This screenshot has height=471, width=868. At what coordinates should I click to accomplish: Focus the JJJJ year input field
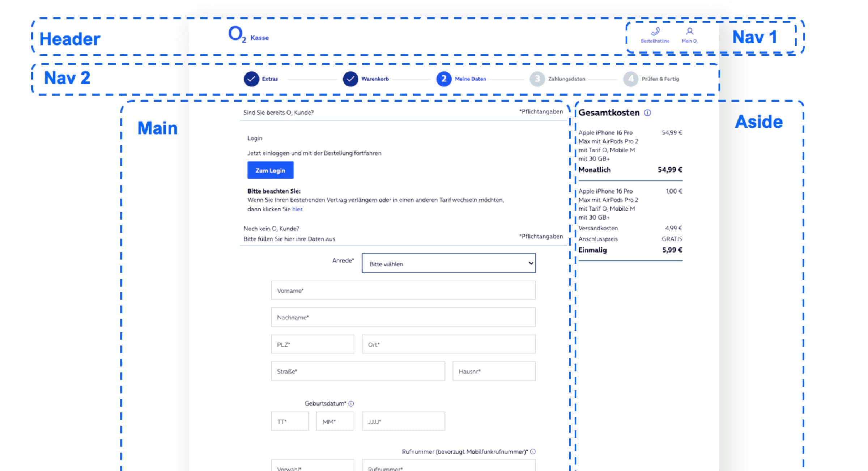click(x=403, y=421)
